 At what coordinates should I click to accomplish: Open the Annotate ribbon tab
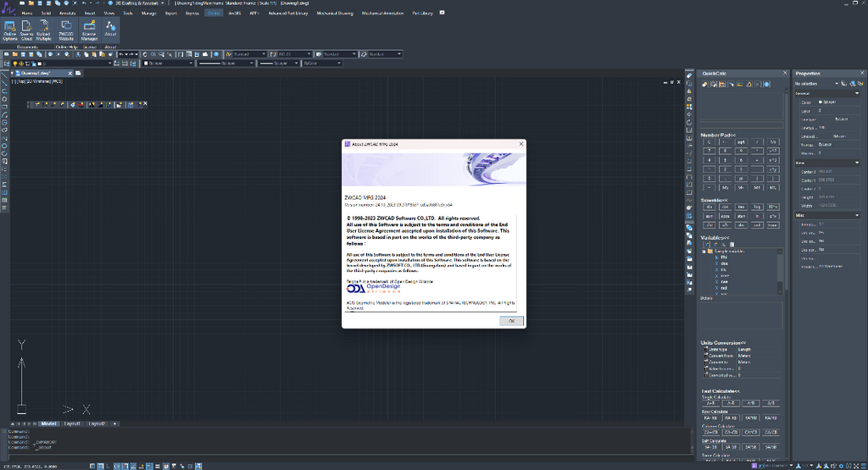[68, 13]
